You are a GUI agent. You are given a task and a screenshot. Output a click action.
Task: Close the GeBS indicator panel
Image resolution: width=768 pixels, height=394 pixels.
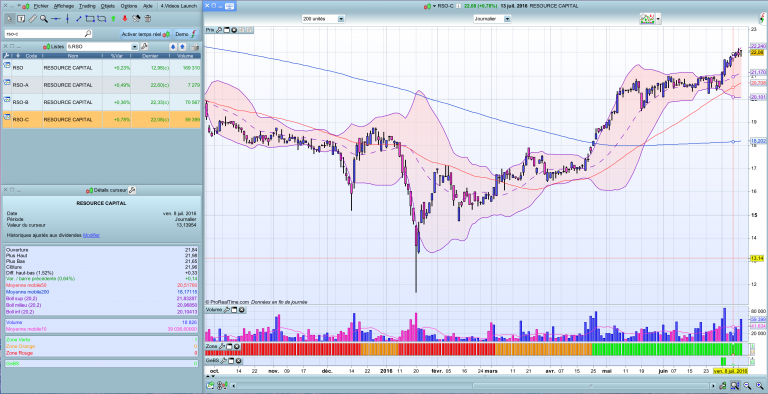click(239, 361)
